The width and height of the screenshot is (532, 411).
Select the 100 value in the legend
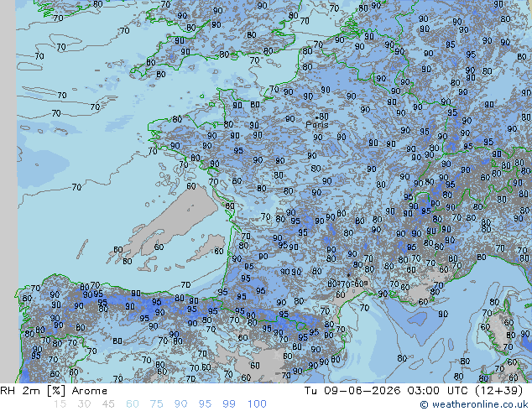click(x=257, y=404)
